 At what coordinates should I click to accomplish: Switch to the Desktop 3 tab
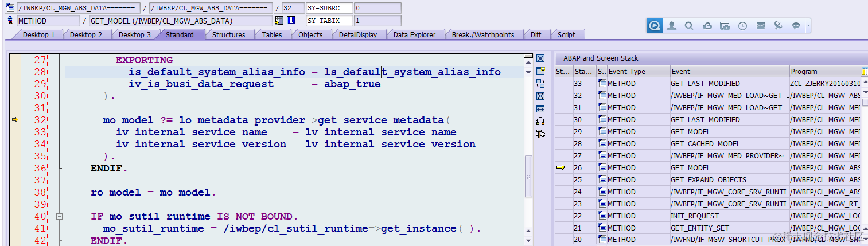pos(135,34)
